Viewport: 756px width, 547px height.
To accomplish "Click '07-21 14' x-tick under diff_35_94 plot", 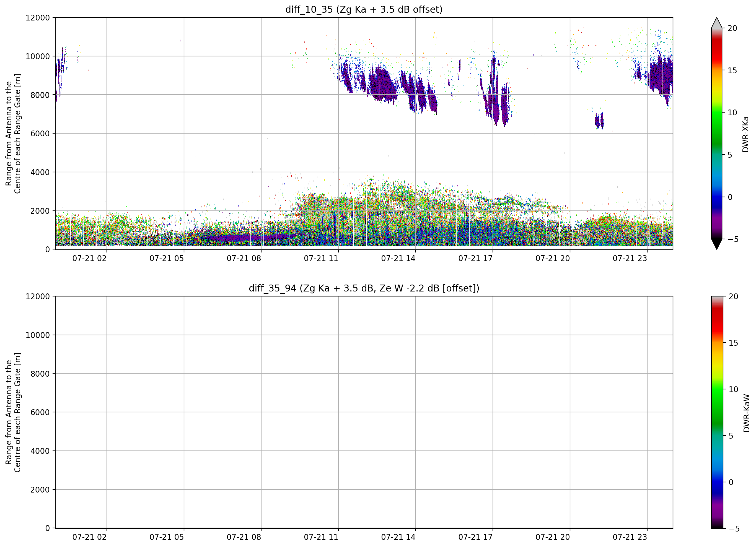I will [398, 537].
